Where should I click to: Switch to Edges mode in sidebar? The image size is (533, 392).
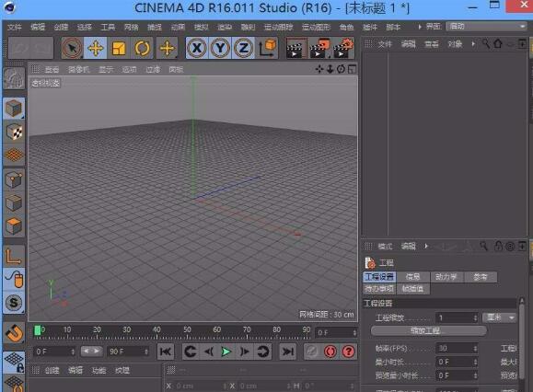coord(14,203)
